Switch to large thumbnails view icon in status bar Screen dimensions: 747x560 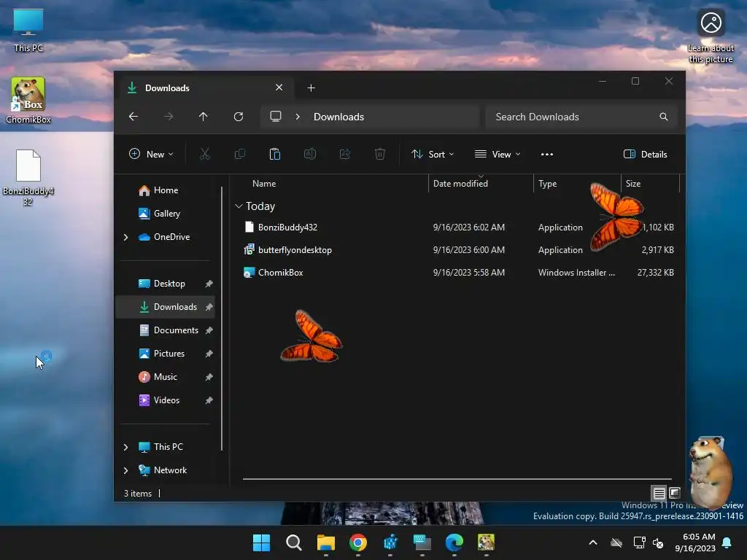click(x=675, y=493)
